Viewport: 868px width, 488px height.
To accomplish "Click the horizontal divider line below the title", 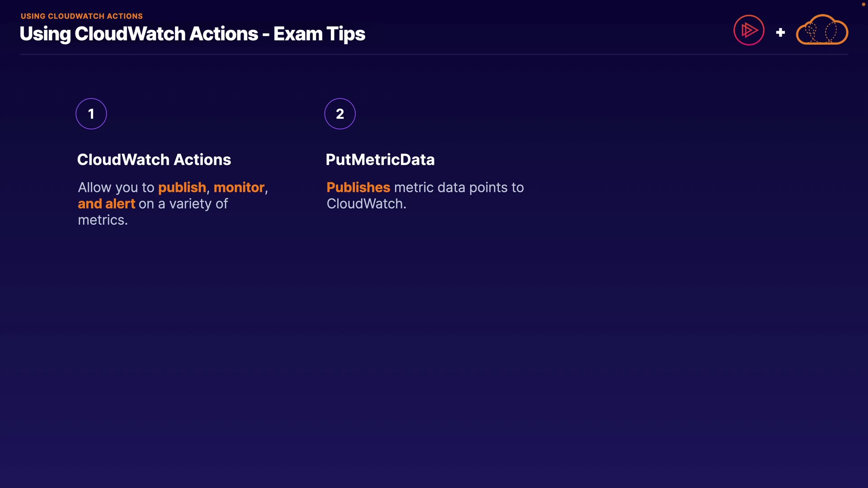I will click(434, 54).
